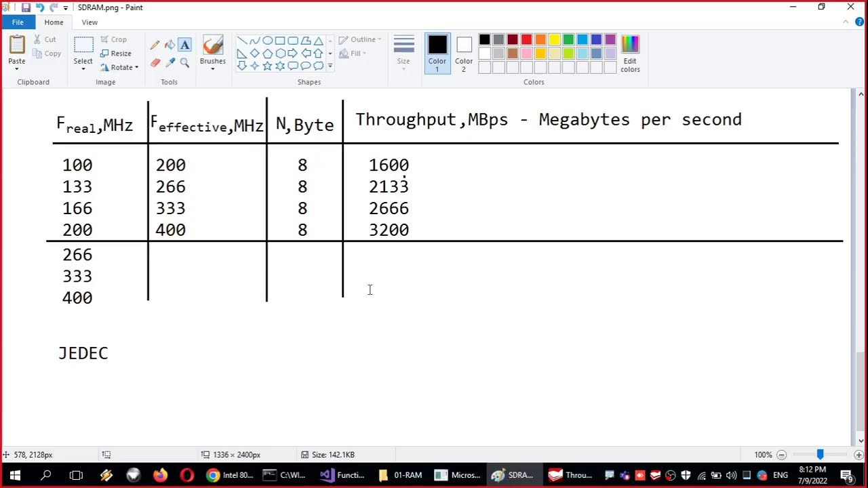Viewport: 868px width, 488px height.
Task: Click the Edit colors button
Action: point(630,53)
